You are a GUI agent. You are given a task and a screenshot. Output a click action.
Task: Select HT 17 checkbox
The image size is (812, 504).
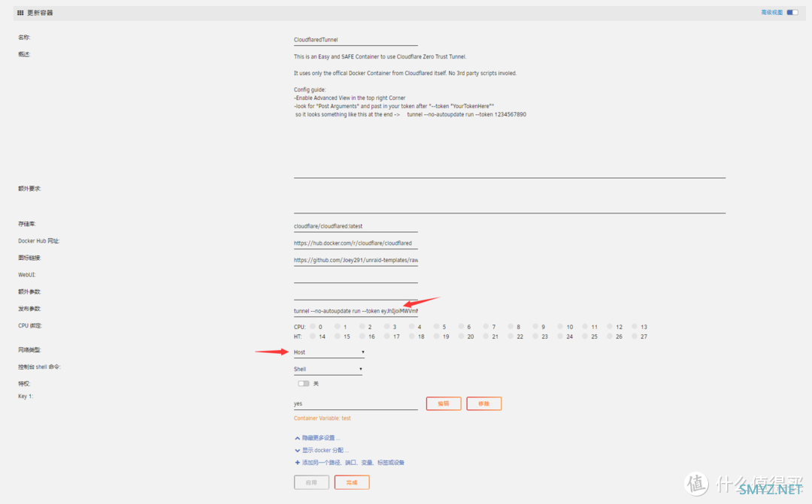pos(387,337)
